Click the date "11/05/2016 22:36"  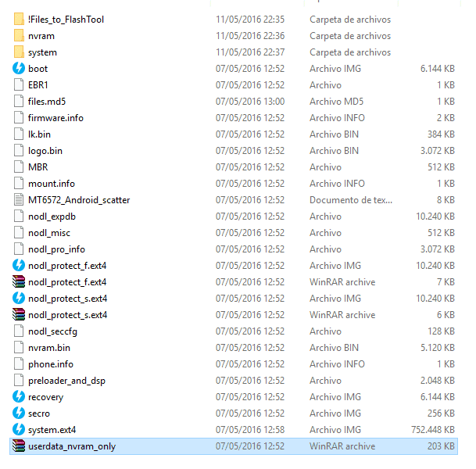(x=250, y=36)
